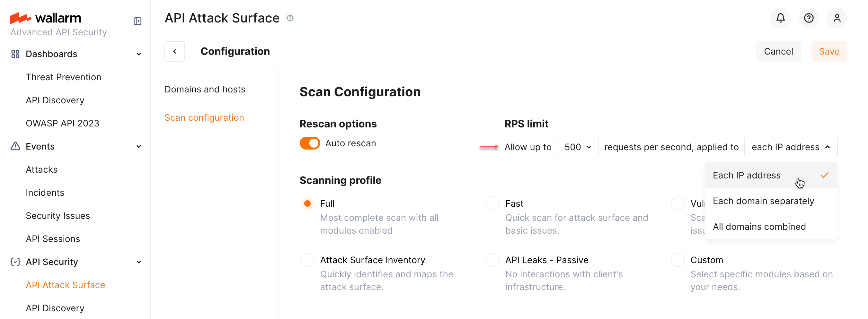Screen dimensions: 868x319
Task: Enable Auto rescan toggle
Action: pos(309,143)
